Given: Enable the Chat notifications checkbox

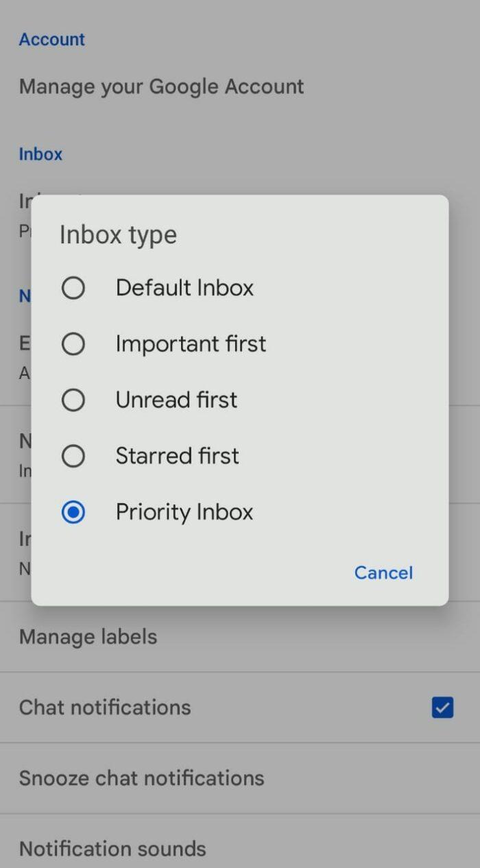Looking at the screenshot, I should point(442,707).
